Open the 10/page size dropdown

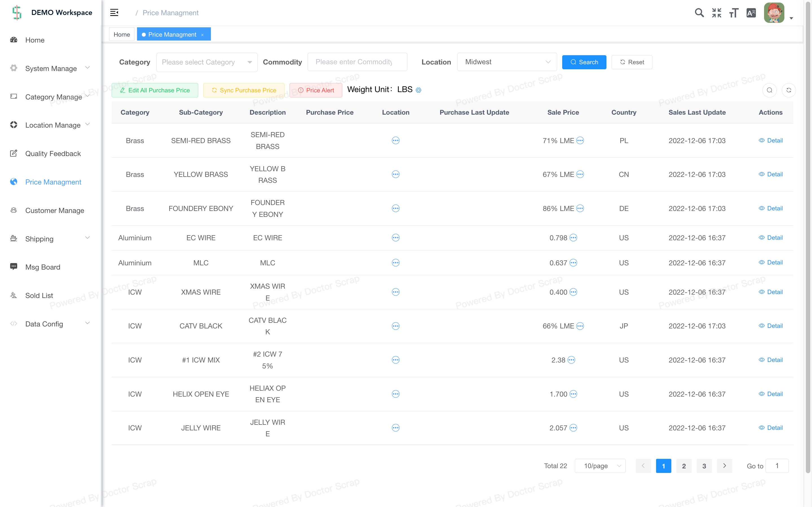600,466
